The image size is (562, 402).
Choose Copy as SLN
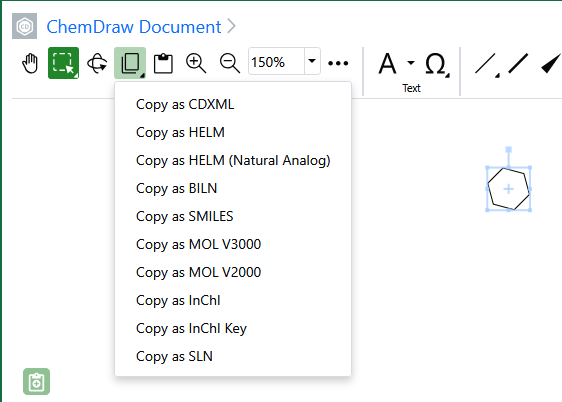pyautogui.click(x=233, y=356)
